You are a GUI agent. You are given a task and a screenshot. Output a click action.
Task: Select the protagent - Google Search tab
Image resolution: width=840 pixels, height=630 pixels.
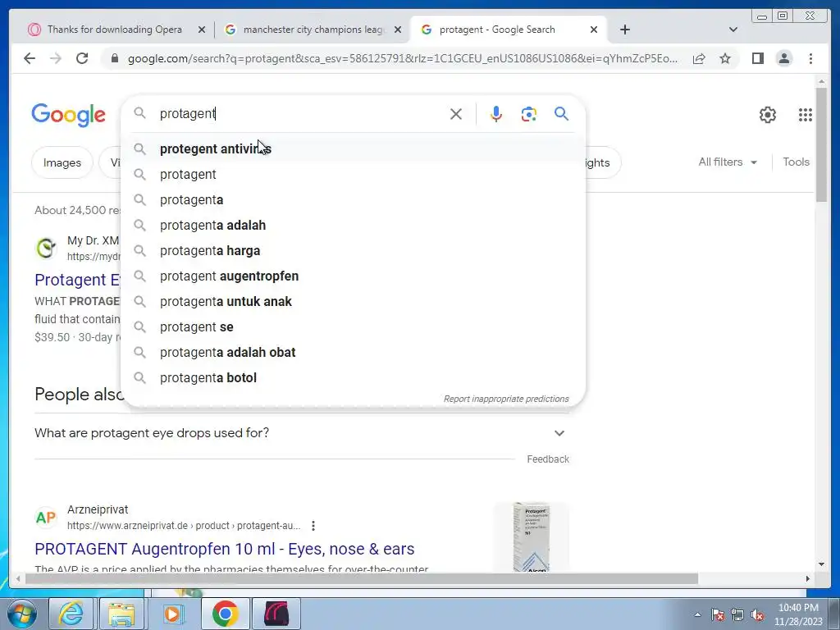(x=508, y=30)
